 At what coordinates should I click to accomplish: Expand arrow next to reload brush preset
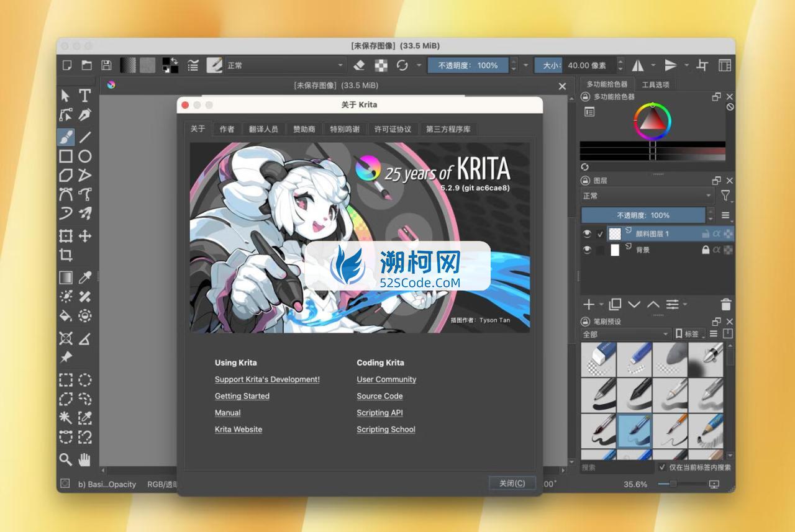(419, 65)
